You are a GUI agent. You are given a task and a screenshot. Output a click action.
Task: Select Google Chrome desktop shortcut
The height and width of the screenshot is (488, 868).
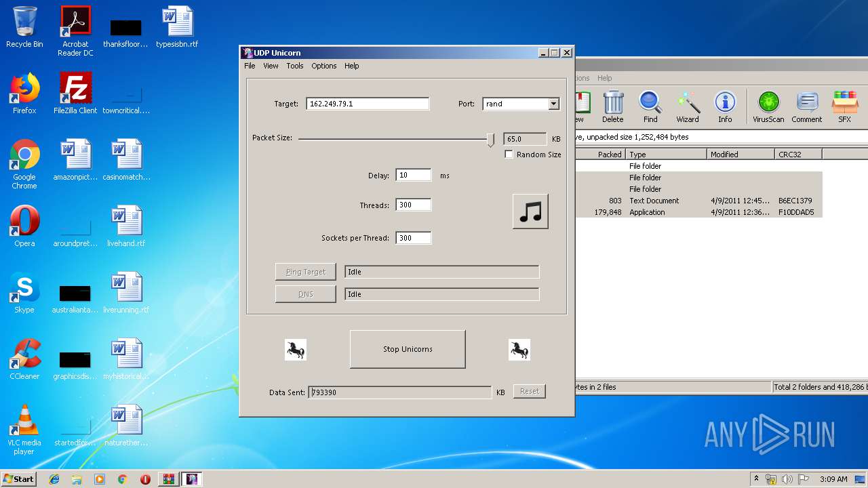click(24, 164)
